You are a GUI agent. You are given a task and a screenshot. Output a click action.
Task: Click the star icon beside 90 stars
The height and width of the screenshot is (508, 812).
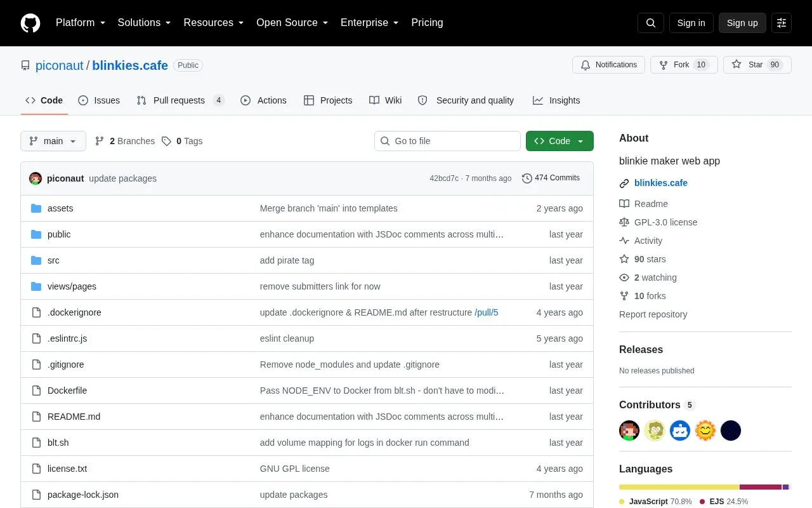(624, 259)
